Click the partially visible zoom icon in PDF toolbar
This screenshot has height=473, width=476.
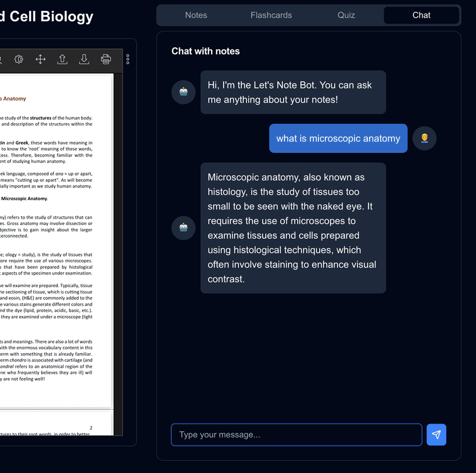[1, 59]
